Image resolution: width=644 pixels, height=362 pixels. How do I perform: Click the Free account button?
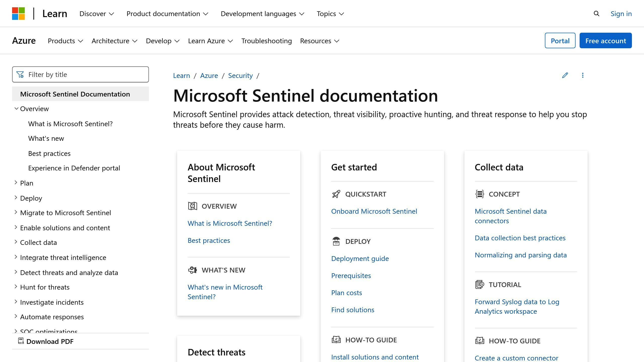tap(606, 40)
